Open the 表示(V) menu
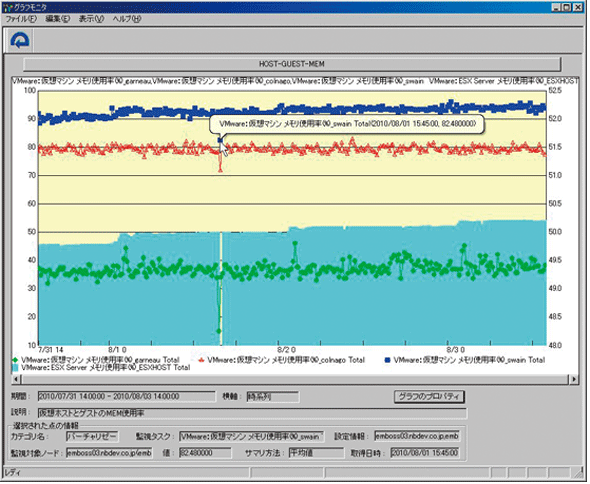This screenshot has height=484, width=590. pyautogui.click(x=91, y=19)
